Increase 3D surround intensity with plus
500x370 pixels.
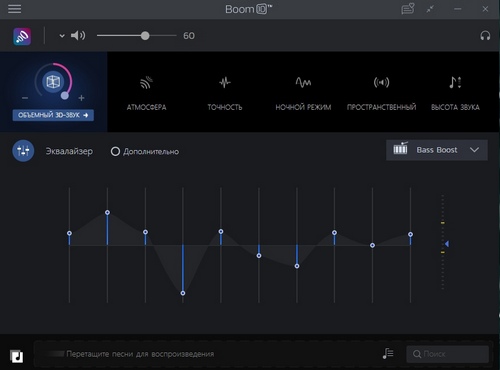click(81, 98)
